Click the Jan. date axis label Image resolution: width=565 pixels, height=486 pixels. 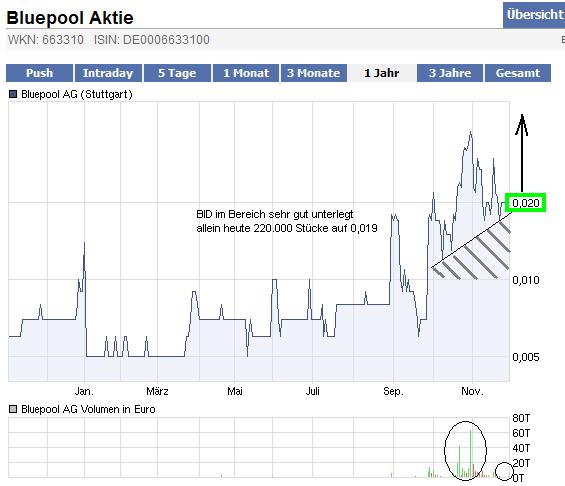84,391
